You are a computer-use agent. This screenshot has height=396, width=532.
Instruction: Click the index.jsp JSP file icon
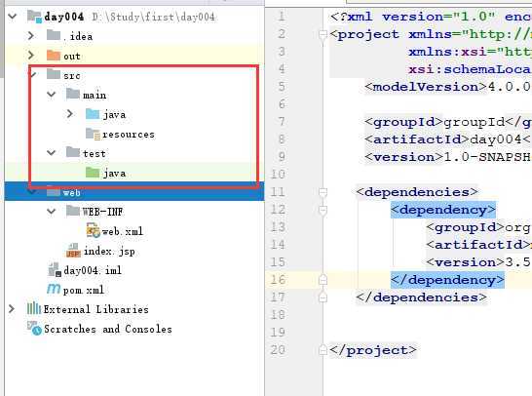click(x=73, y=251)
